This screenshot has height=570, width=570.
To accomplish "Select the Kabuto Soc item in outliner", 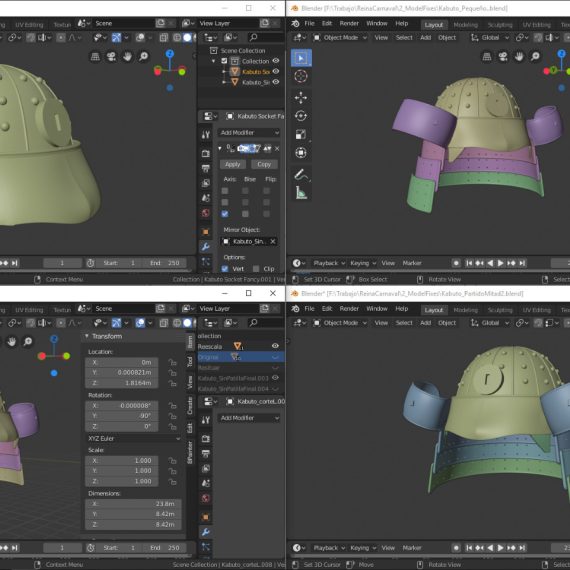I will point(256,72).
